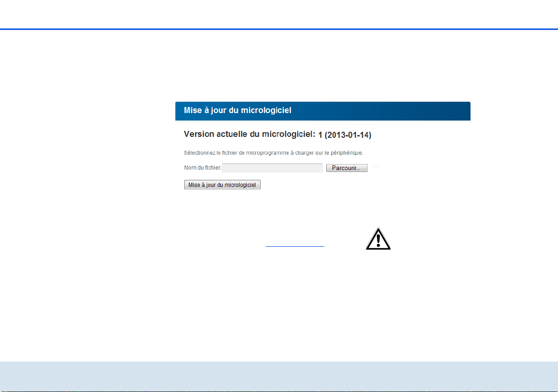The width and height of the screenshot is (558, 392).
Task: Click the Nom du fichier input field
Action: [272, 168]
